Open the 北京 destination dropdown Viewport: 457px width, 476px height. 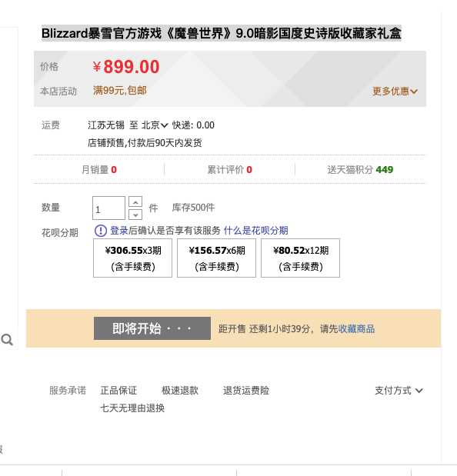click(x=155, y=125)
